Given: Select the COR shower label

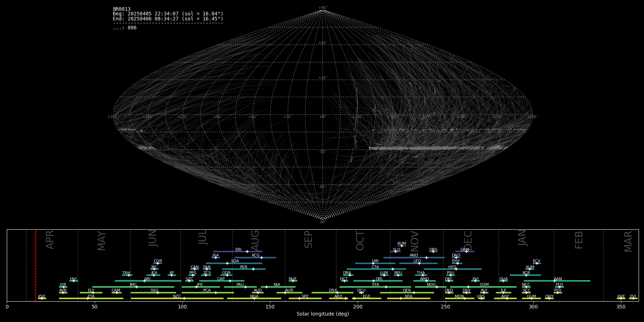Looking at the screenshot, I should [x=158, y=261].
